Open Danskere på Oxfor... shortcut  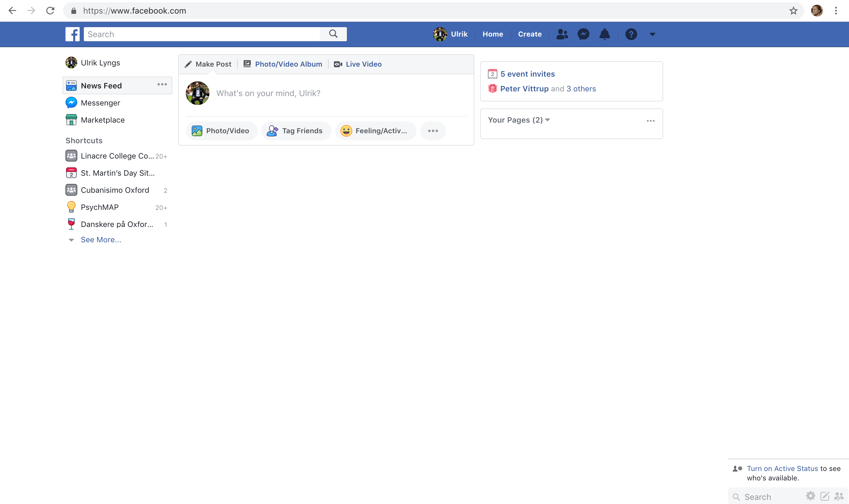click(116, 224)
